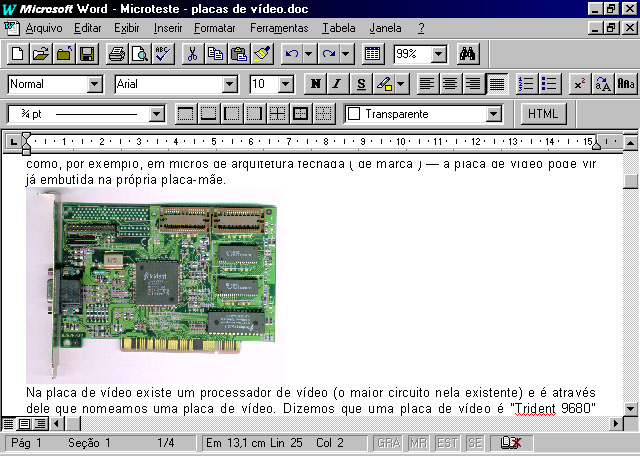Viewport: 640px width, 456px height.
Task: Open the Formatar menu
Action: point(215,28)
